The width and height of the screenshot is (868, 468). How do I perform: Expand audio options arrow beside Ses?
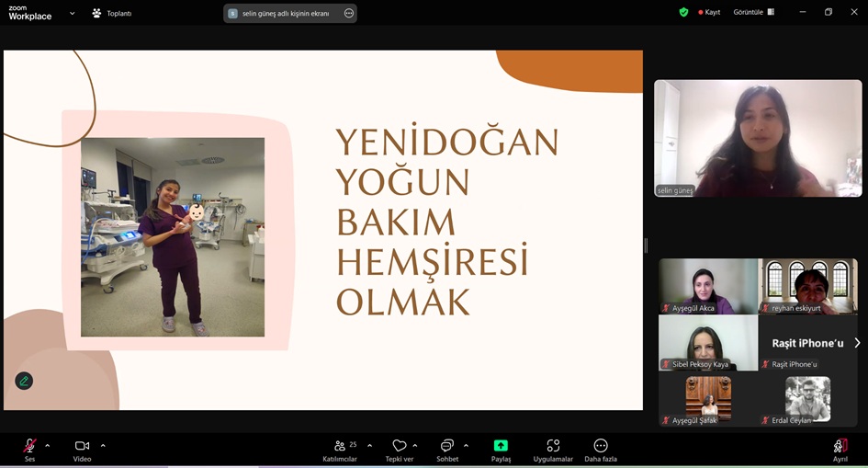48,445
